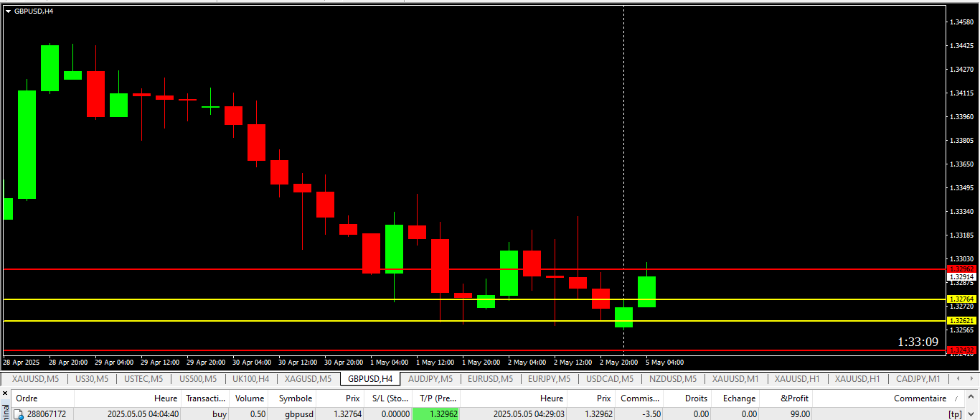Screen dimensions: 980x420
Task: Select the USDCAD,M5 chart tab
Action: [610, 378]
